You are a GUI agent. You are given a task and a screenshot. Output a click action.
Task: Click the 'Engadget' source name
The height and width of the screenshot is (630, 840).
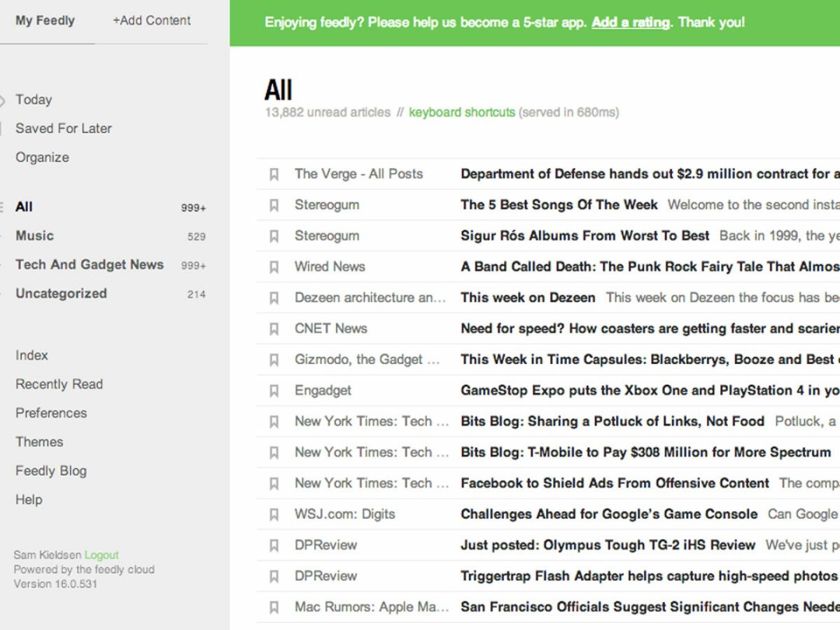[323, 390]
